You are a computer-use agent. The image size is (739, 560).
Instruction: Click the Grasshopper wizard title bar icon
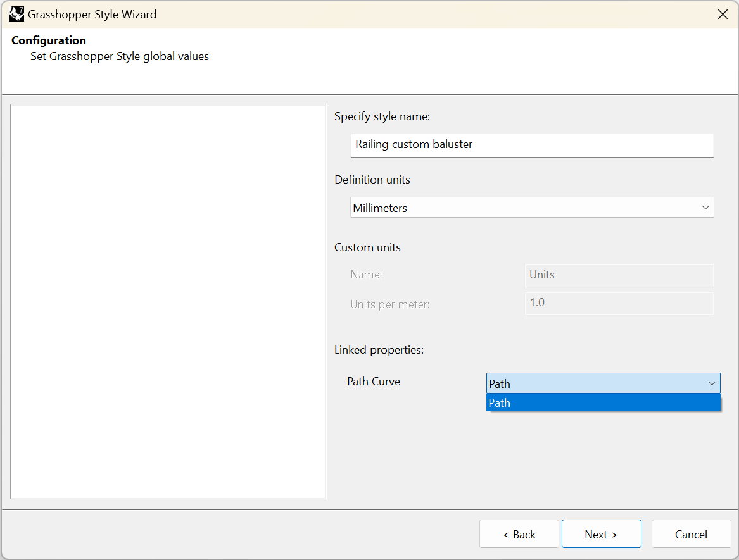tap(16, 14)
